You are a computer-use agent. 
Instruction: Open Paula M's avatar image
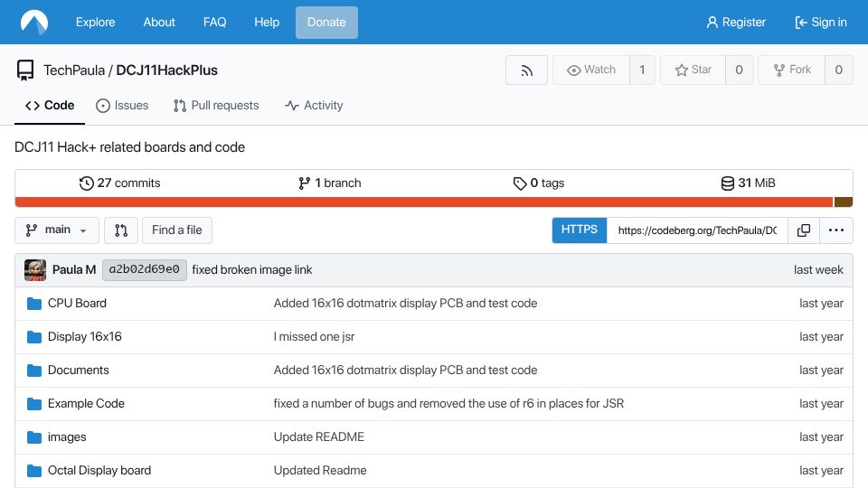coord(35,270)
